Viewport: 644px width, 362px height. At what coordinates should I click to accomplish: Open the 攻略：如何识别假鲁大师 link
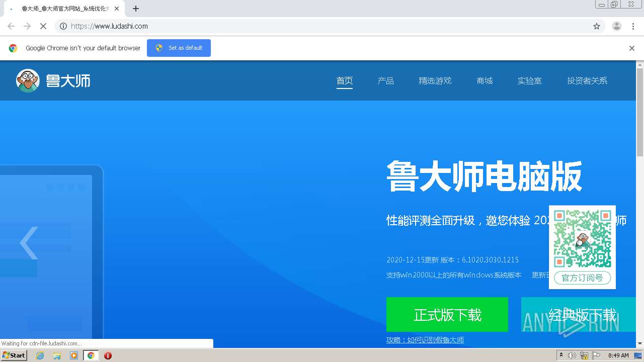(425, 340)
